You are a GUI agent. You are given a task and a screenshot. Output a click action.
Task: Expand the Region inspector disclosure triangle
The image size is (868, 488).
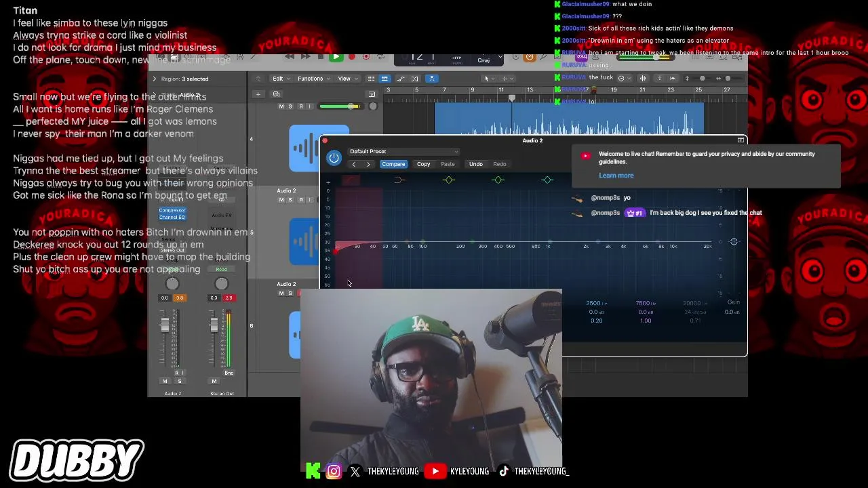click(154, 79)
